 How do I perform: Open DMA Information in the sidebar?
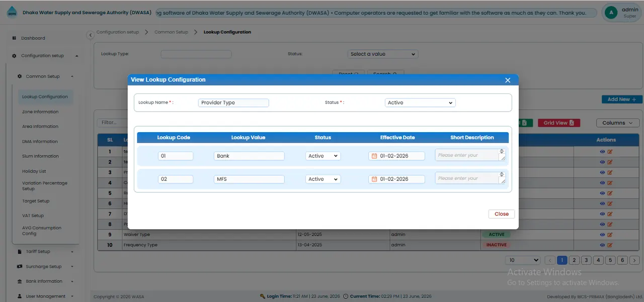pos(40,142)
